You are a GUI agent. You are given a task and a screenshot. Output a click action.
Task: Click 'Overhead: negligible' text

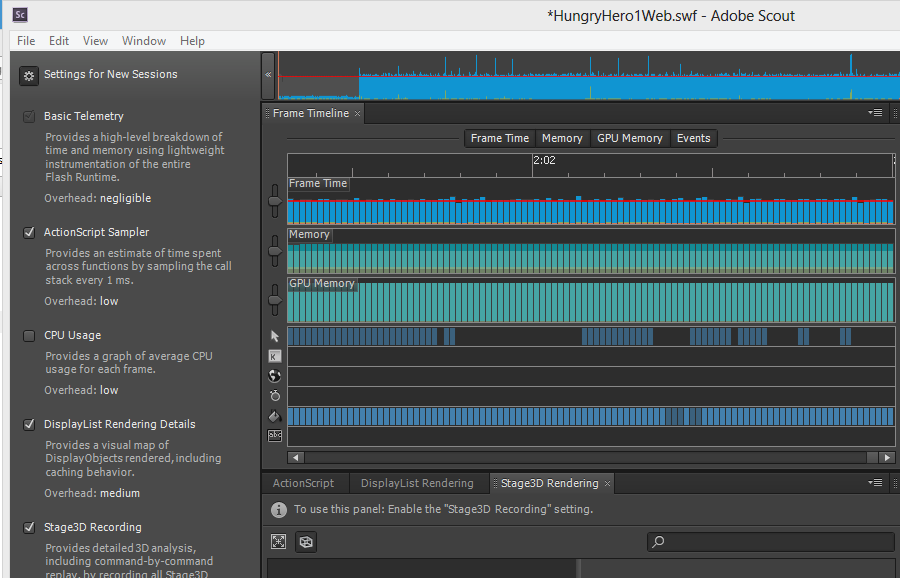[x=98, y=199]
